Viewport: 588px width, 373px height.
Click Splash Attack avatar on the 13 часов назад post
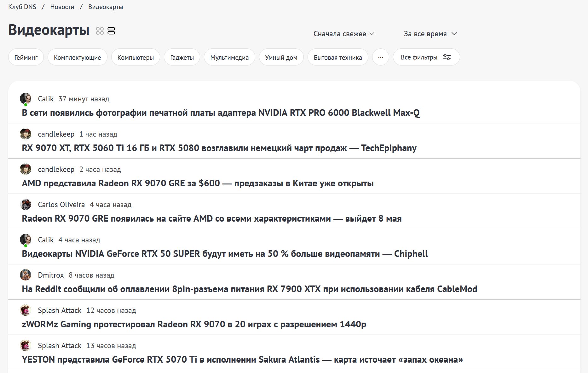(x=26, y=346)
